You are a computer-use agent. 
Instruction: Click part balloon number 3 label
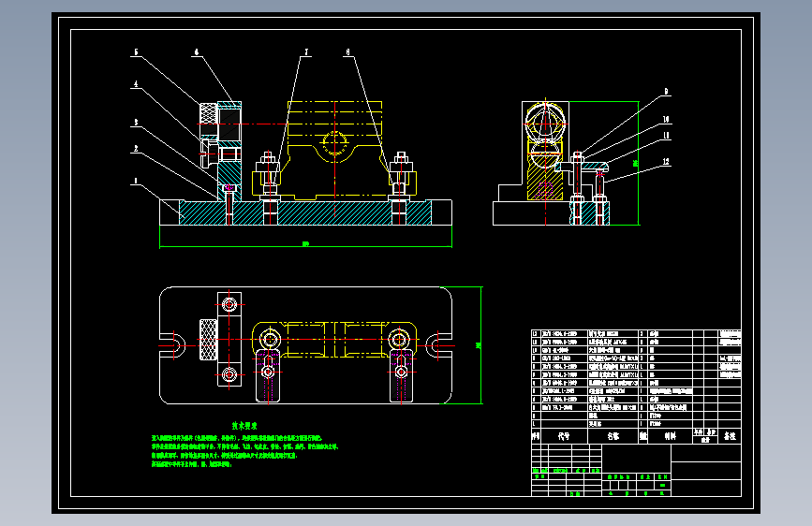pyautogui.click(x=136, y=123)
